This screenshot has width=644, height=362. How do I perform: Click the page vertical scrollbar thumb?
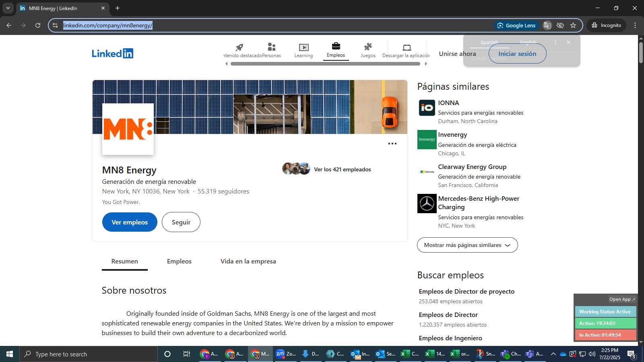click(x=641, y=52)
